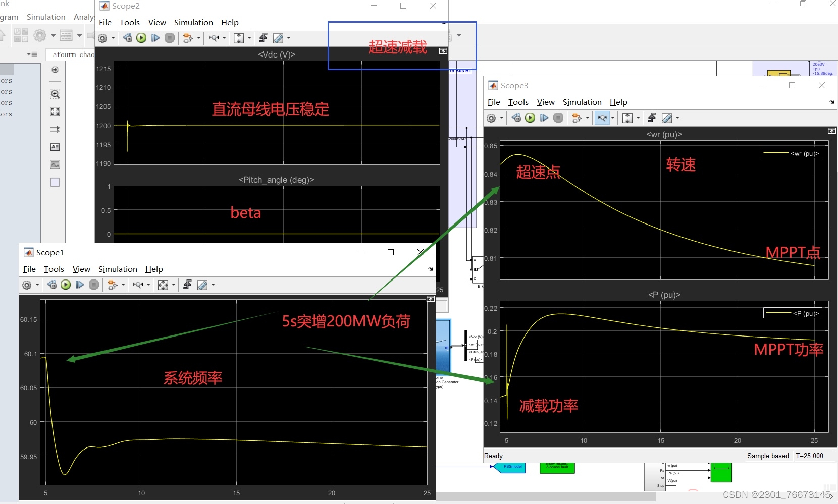This screenshot has width=838, height=504.
Task: Expand Scope2 measurements dropdown arrow
Action: [289, 38]
